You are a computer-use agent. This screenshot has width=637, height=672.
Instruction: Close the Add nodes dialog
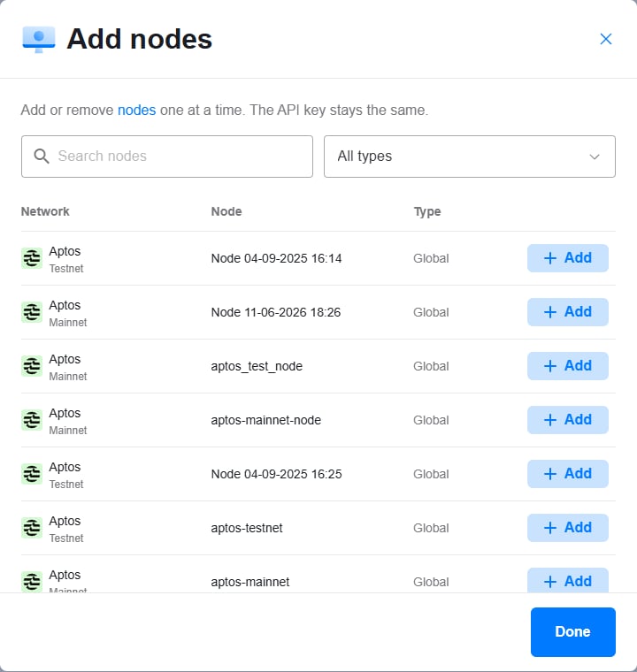(x=606, y=39)
